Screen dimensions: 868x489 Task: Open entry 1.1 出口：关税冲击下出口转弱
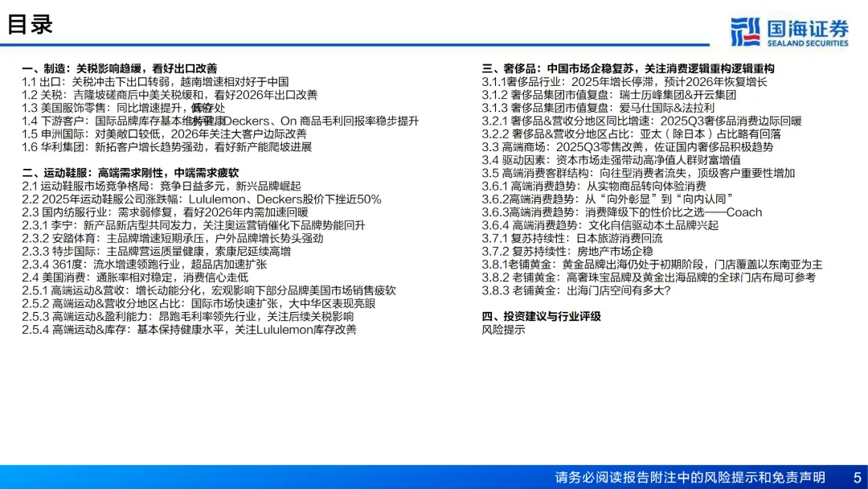click(x=155, y=82)
